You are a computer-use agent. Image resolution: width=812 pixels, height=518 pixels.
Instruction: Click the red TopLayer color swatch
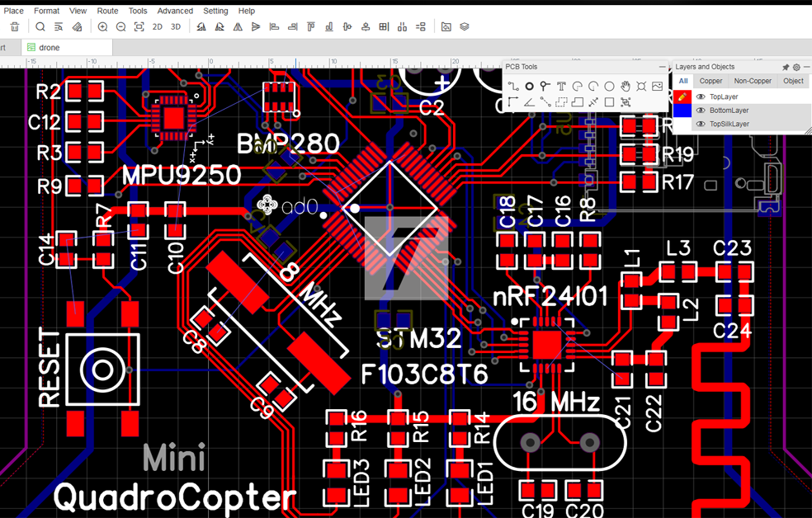tap(682, 97)
